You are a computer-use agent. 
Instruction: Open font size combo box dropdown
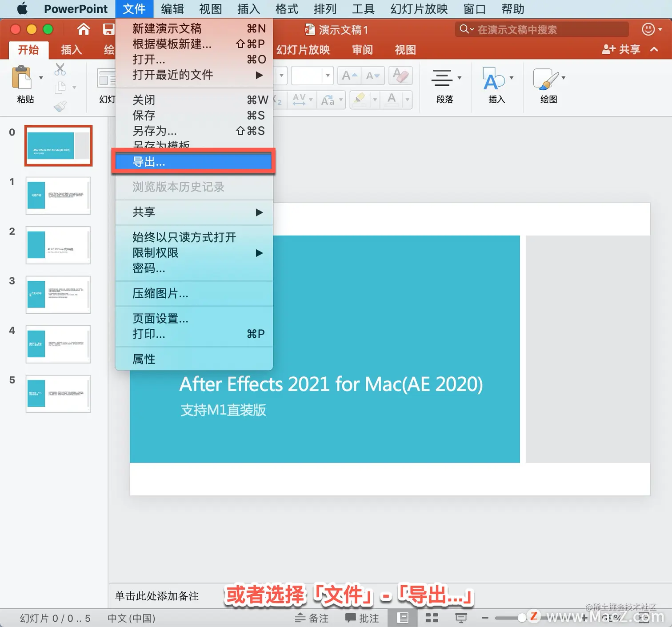pos(328,76)
